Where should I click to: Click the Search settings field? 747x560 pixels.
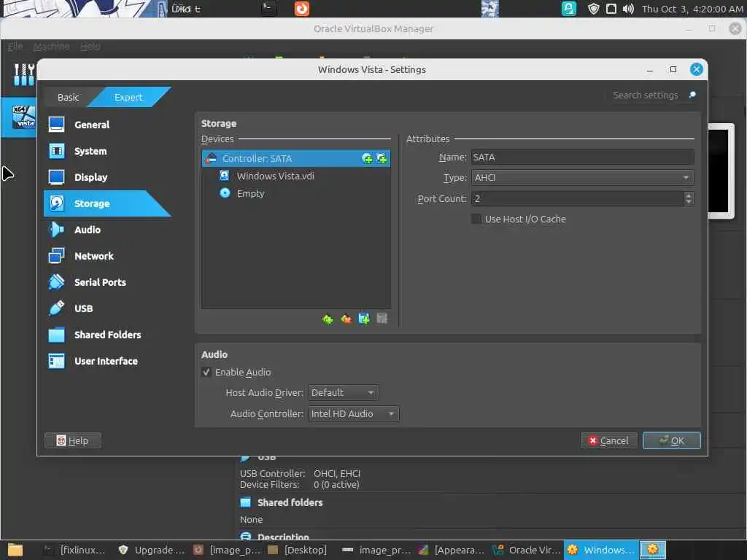[x=645, y=96]
